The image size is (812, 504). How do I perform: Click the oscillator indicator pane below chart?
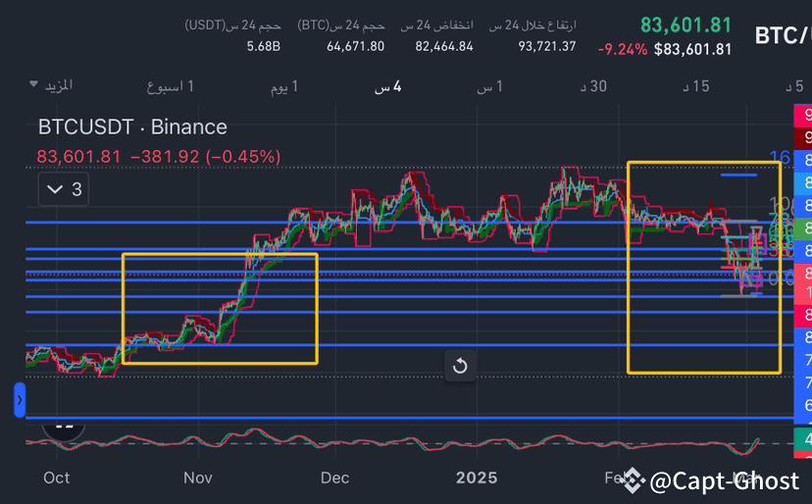pos(409,443)
